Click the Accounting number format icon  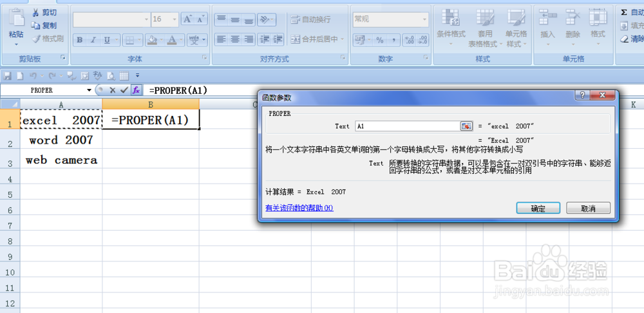(360, 40)
